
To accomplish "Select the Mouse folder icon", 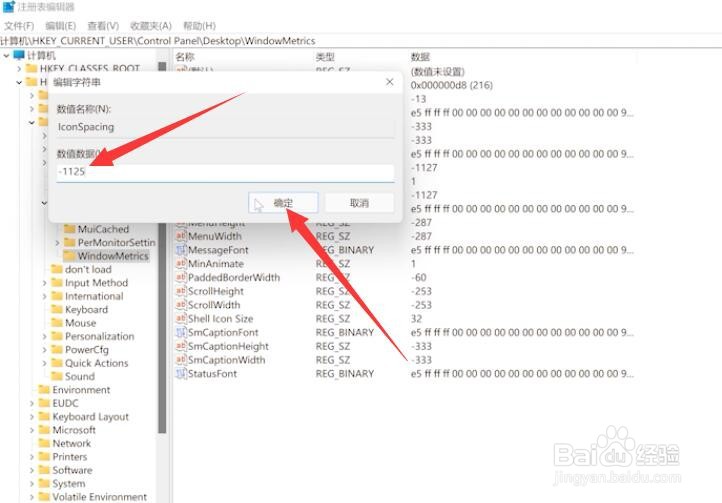I will tap(57, 322).
